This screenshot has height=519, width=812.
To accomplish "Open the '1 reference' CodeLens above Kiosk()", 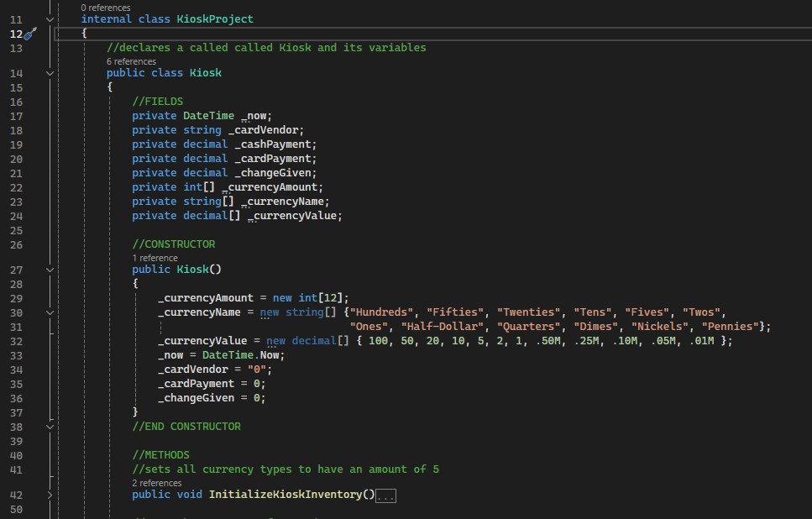I will [154, 258].
